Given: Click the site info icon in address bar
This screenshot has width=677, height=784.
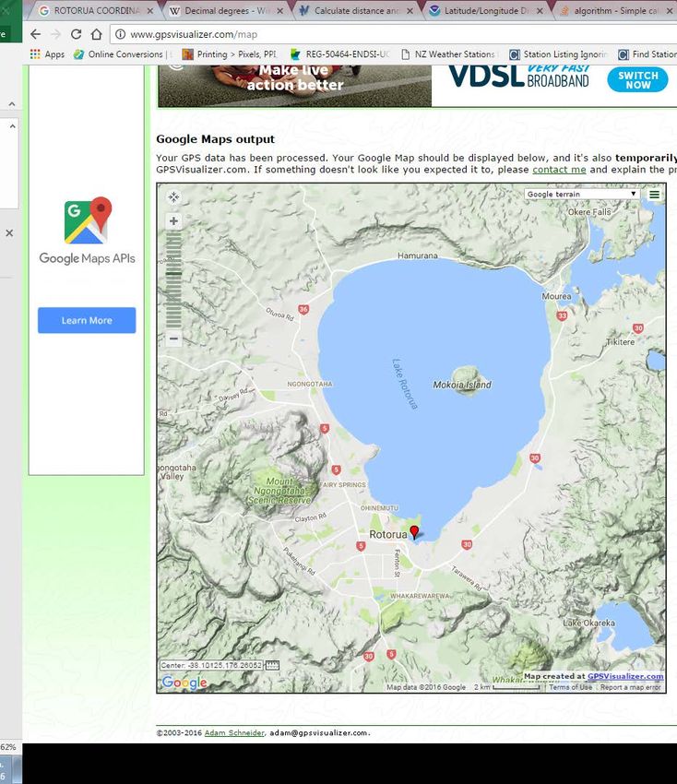Looking at the screenshot, I should 120,34.
